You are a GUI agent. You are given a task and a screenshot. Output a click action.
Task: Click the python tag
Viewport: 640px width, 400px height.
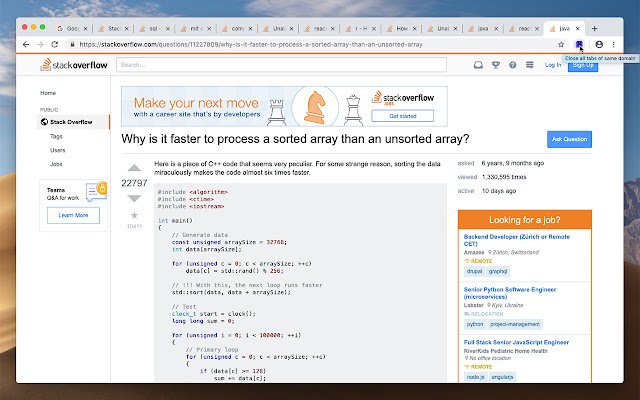(475, 324)
